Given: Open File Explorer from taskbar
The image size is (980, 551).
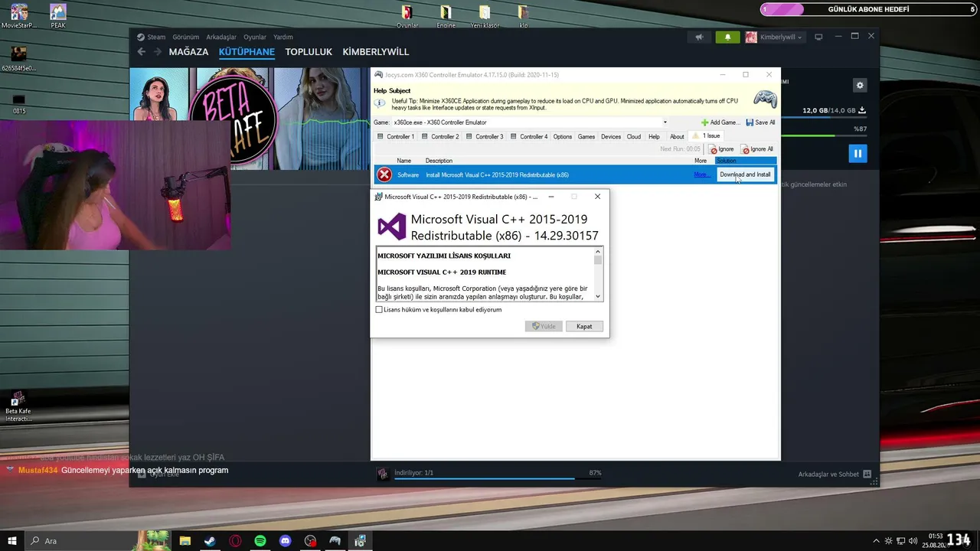Looking at the screenshot, I should click(185, 541).
